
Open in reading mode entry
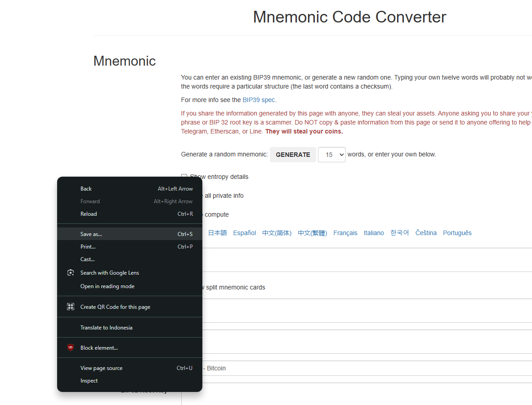tap(130, 286)
